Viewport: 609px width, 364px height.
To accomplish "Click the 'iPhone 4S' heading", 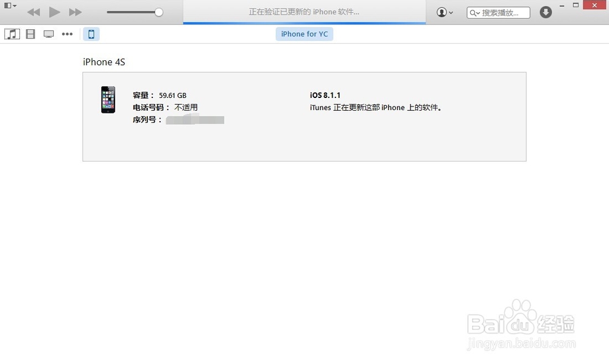I will click(104, 62).
